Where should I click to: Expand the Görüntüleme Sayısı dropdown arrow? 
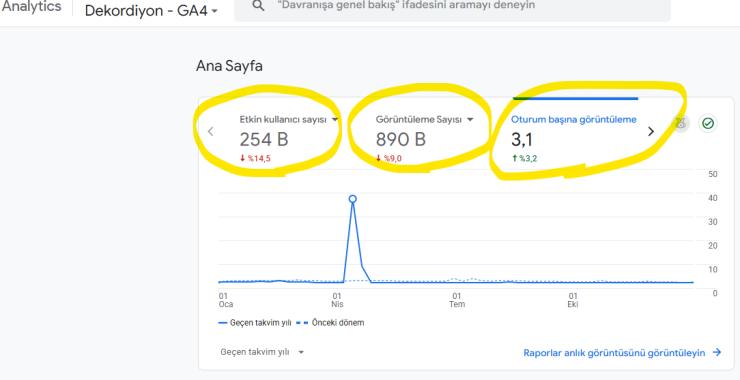point(470,120)
